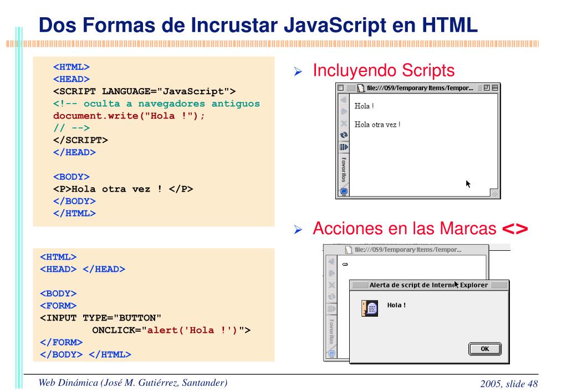Click dimmed Refresh icon in the lower browser window
Viewport: 567px width, 392px height.
pyautogui.click(x=331, y=297)
